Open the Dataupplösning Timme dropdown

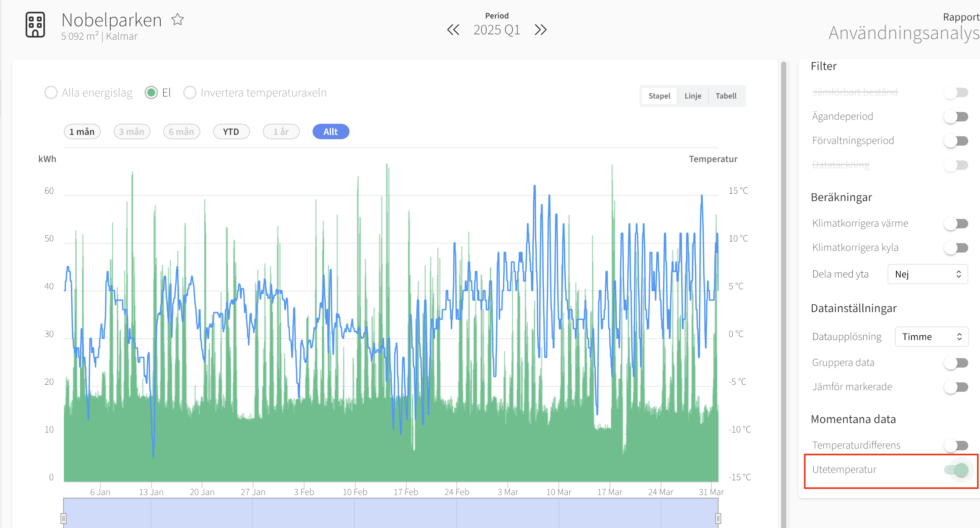point(931,337)
